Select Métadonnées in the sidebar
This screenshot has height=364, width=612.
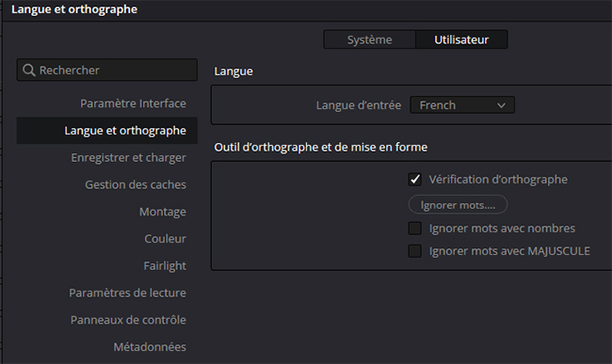point(150,347)
